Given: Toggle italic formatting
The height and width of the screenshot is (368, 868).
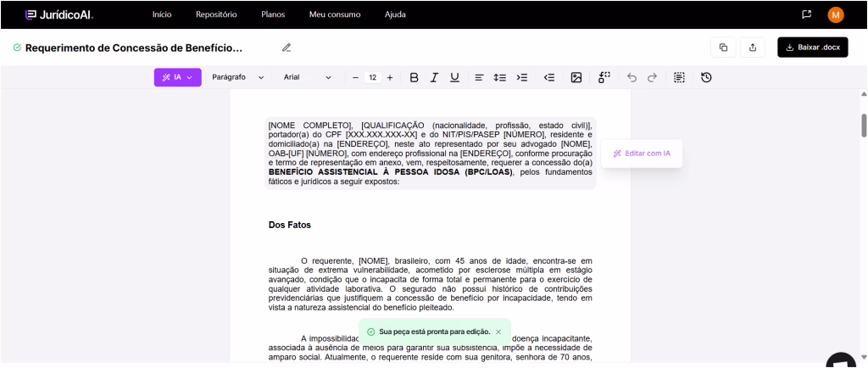Looking at the screenshot, I should pos(434,77).
